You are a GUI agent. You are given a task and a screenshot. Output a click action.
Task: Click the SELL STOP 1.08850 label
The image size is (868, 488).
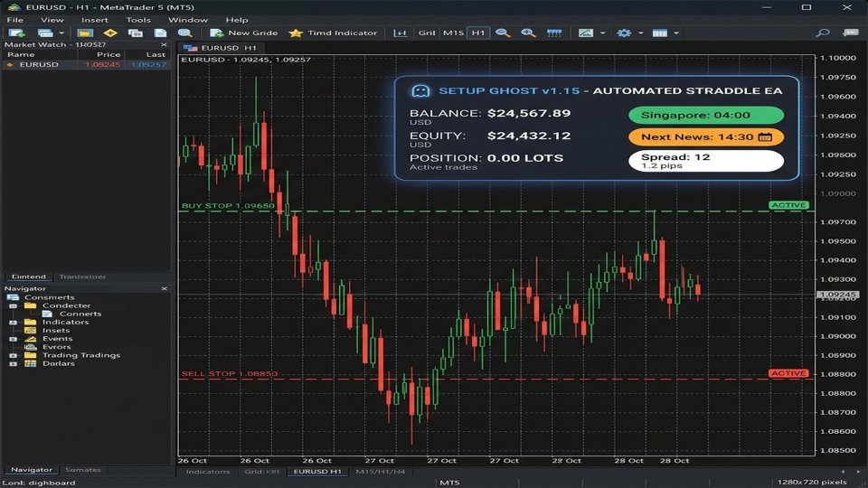coord(230,373)
